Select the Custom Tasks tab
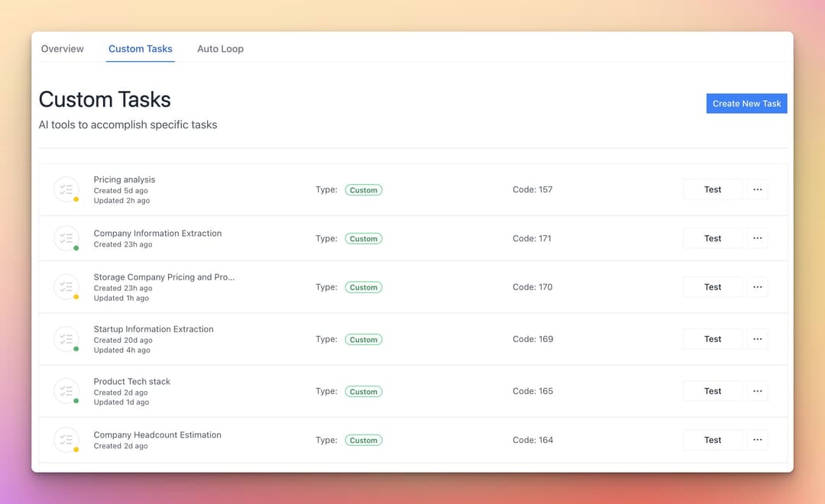The image size is (825, 504). (x=141, y=49)
